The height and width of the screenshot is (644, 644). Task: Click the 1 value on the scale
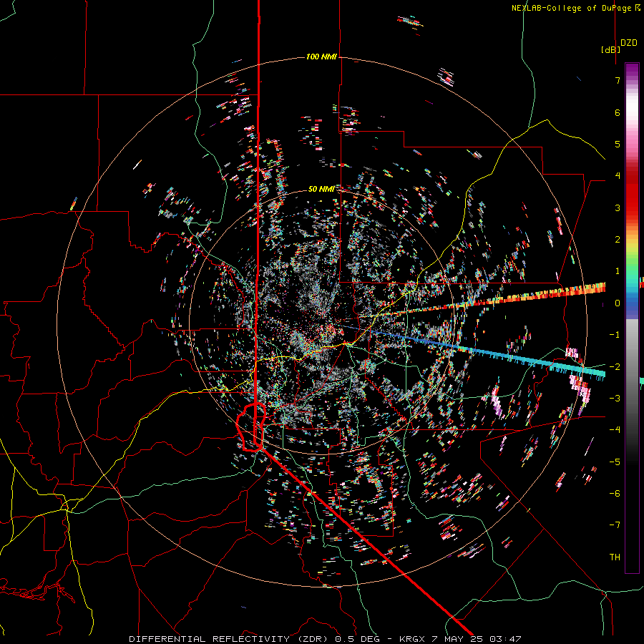click(618, 271)
